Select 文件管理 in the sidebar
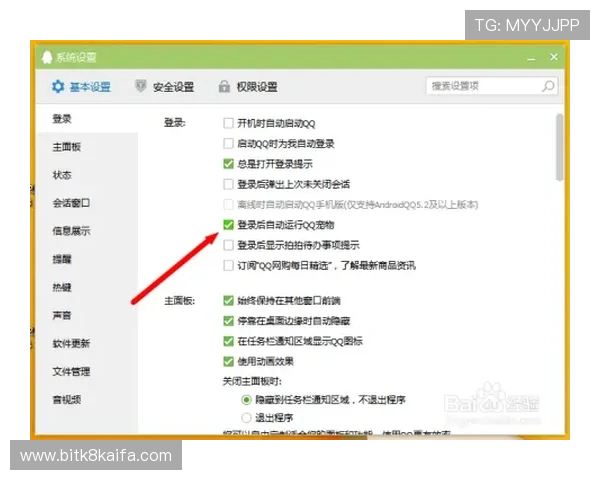Viewport: 600px width, 480px height. click(x=71, y=371)
